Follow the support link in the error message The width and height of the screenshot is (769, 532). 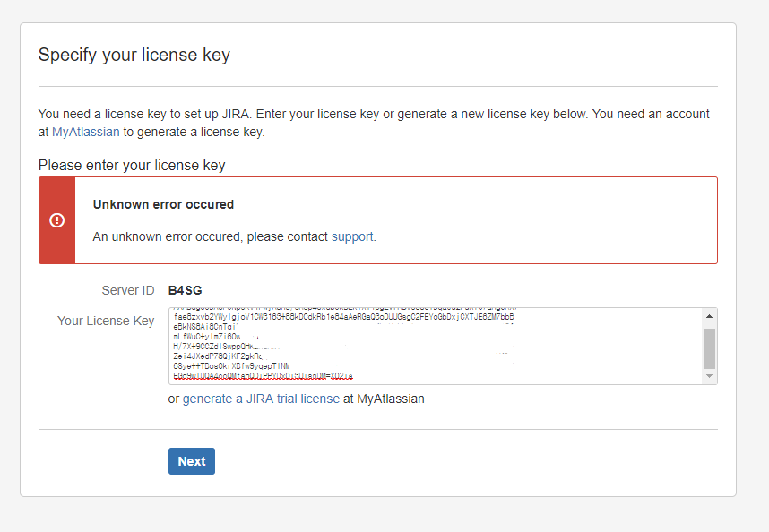(x=352, y=236)
